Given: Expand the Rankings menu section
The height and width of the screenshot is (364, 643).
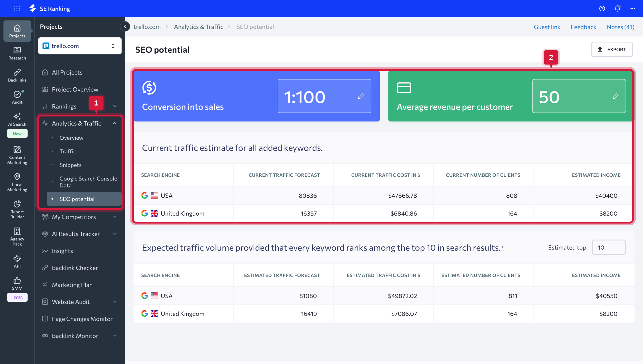Looking at the screenshot, I should point(115,107).
